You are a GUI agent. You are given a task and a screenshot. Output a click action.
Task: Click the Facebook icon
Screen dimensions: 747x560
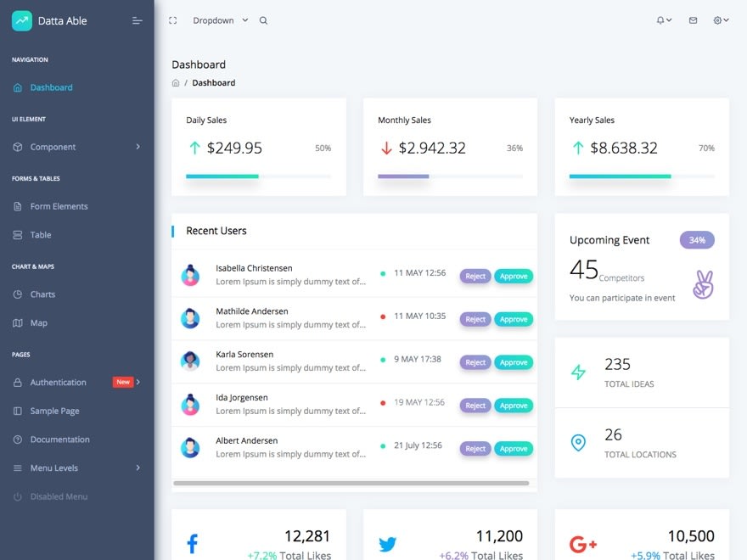point(192,544)
